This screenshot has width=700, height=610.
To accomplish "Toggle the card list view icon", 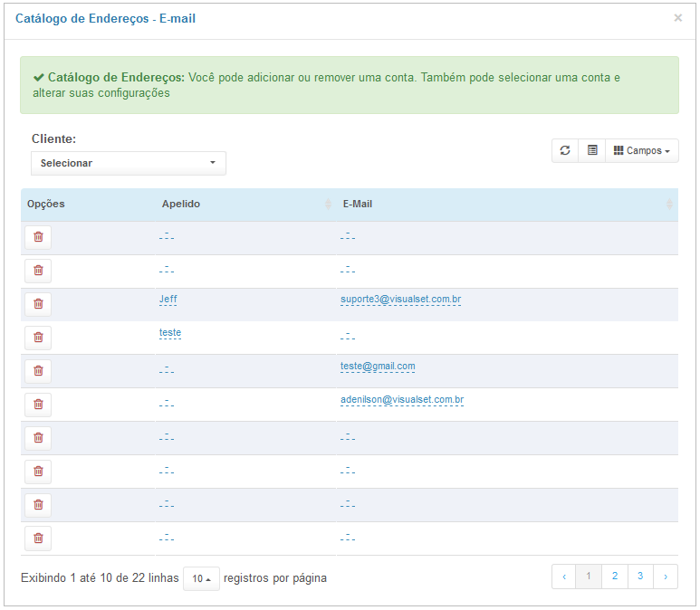I will 592,150.
